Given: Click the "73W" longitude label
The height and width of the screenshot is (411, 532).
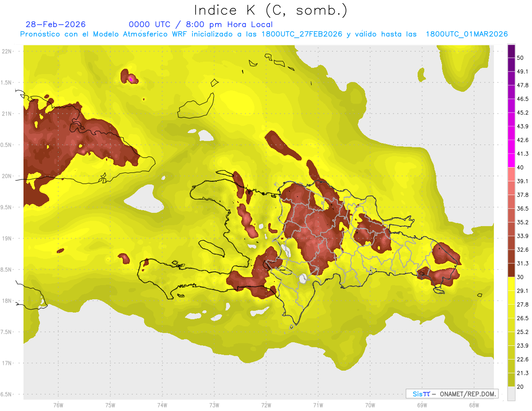Looking at the screenshot, I should tap(214, 405).
